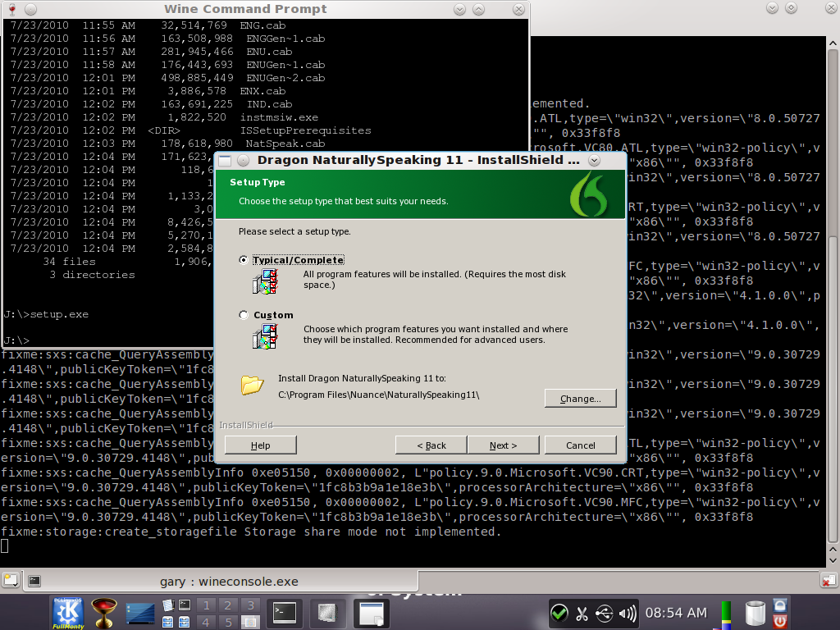Viewport: 840px width, 630px height.
Task: Activate the terminal task in the taskbar
Action: tap(285, 613)
